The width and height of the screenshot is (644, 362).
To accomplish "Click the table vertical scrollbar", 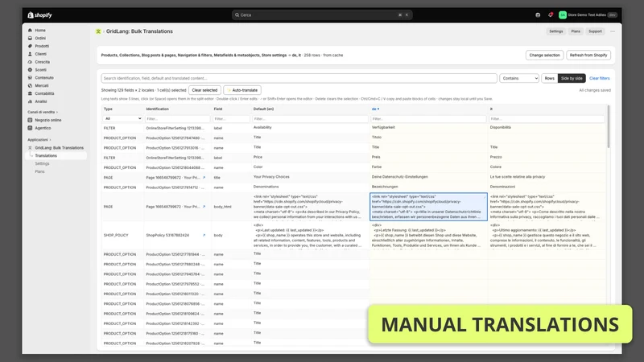I will click(609, 127).
